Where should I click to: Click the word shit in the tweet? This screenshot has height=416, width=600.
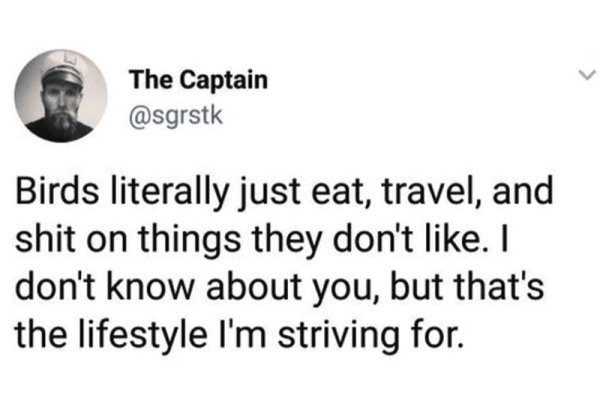pyautogui.click(x=45, y=239)
